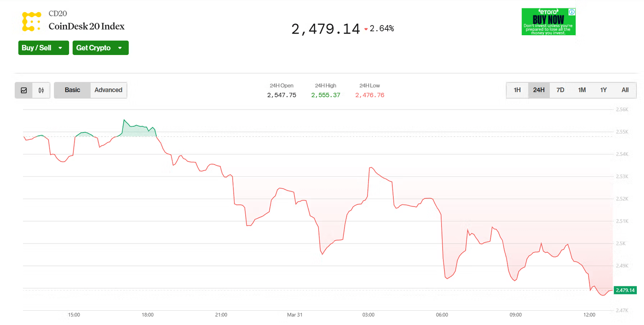Show the All timeframe view

[625, 90]
